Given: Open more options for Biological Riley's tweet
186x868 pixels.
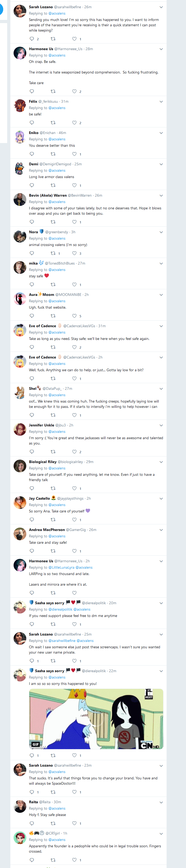Looking at the screenshot, I should (x=161, y=462).
